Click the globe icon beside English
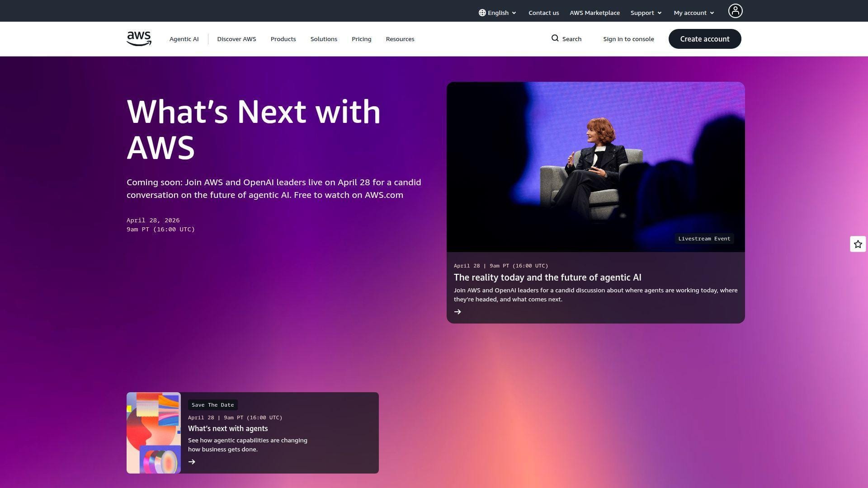 [x=482, y=13]
